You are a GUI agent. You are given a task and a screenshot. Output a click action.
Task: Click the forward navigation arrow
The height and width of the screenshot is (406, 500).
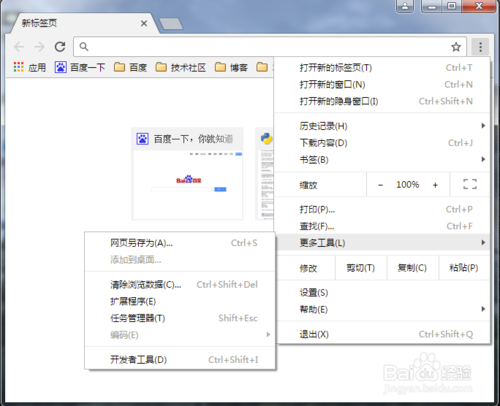click(x=39, y=47)
